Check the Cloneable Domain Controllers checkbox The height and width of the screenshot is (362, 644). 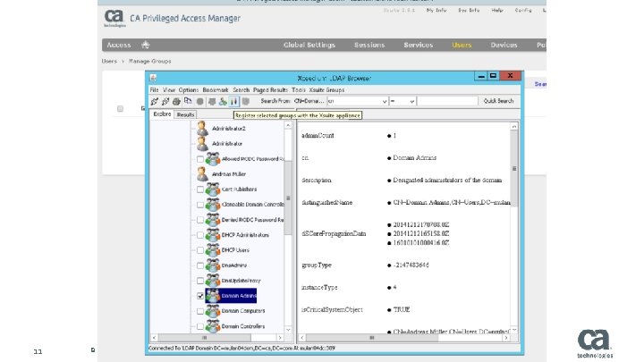click(200, 205)
